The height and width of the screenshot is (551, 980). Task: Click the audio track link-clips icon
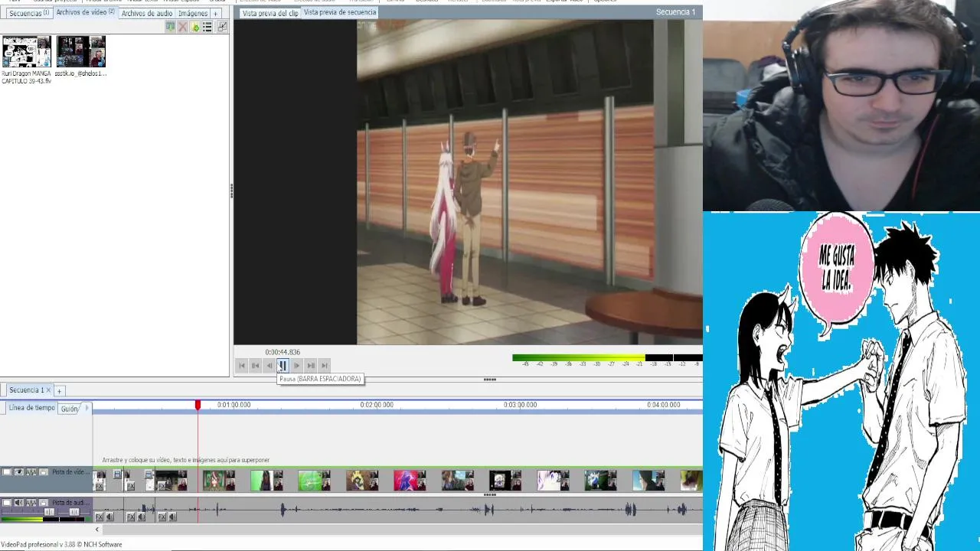[x=31, y=503]
